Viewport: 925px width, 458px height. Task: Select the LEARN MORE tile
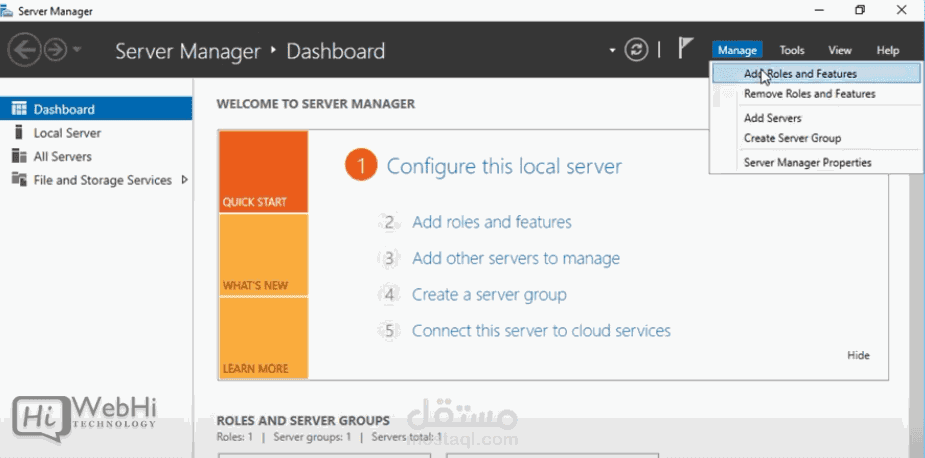tap(264, 338)
